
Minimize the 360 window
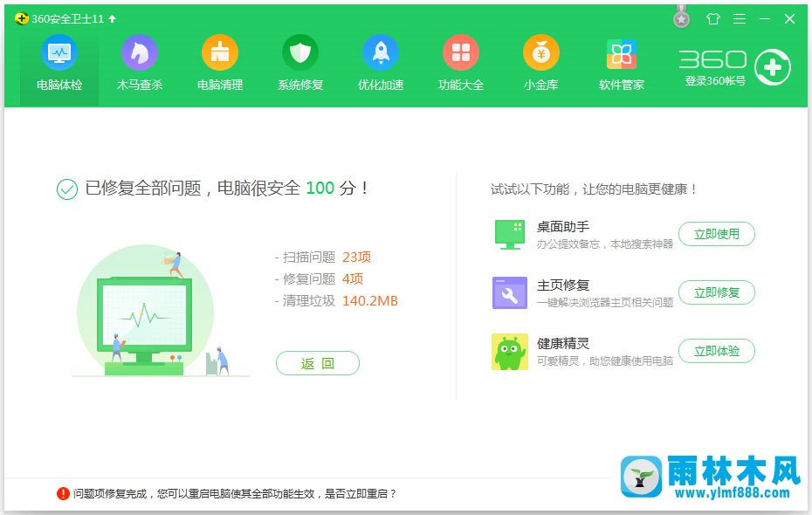click(765, 19)
